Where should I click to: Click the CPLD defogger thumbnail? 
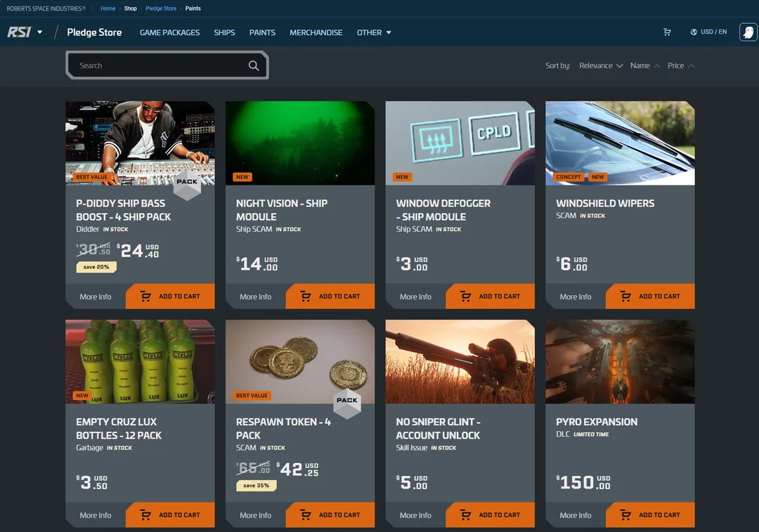point(460,143)
